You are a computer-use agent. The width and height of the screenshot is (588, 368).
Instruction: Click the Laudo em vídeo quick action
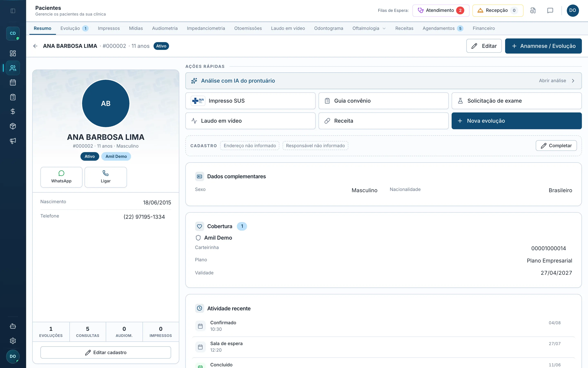tap(250, 121)
